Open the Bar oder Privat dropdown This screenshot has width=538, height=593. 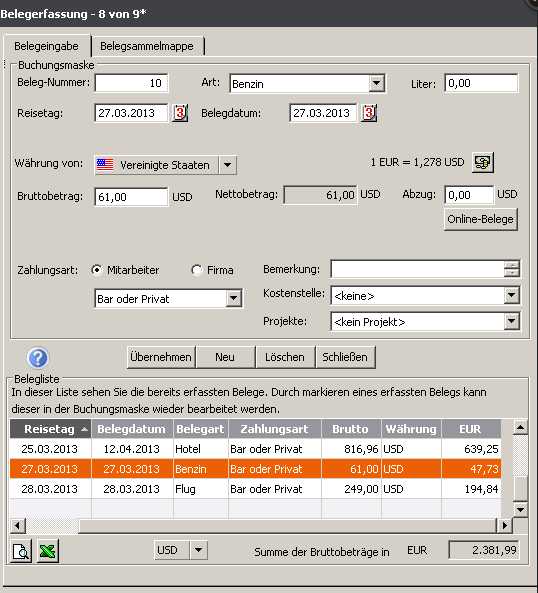233,298
